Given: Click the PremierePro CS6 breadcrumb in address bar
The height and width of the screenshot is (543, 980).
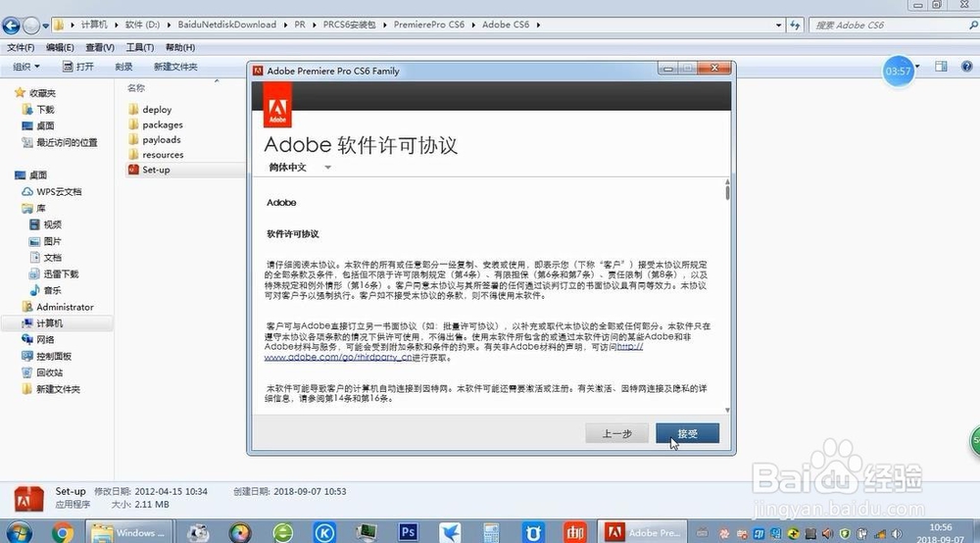Looking at the screenshot, I should click(x=429, y=25).
